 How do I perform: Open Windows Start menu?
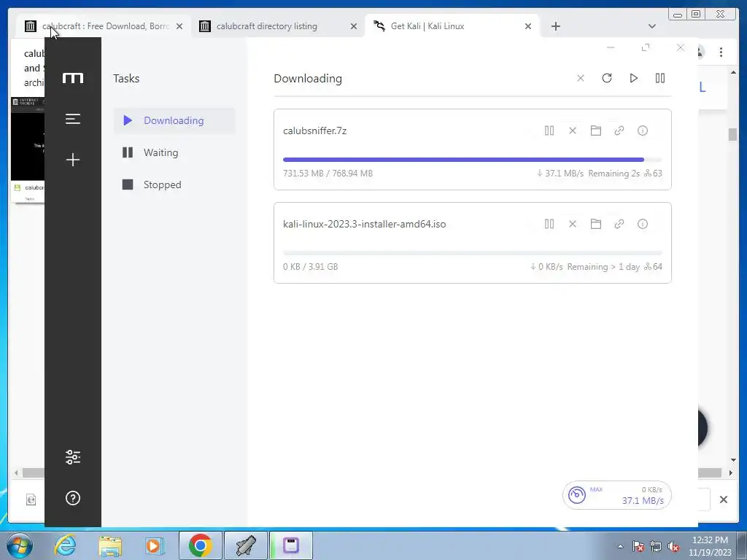[x=19, y=545]
